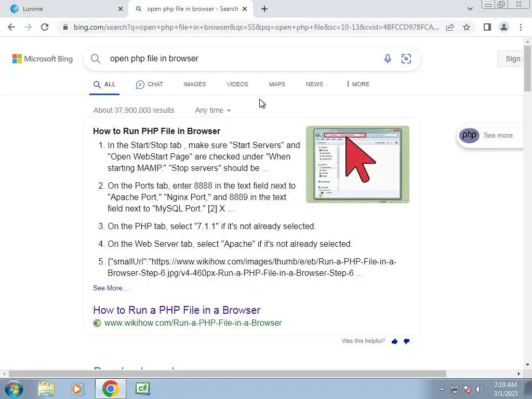Image resolution: width=532 pixels, height=399 pixels.
Task: Click the php See more side card
Action: coord(490,136)
